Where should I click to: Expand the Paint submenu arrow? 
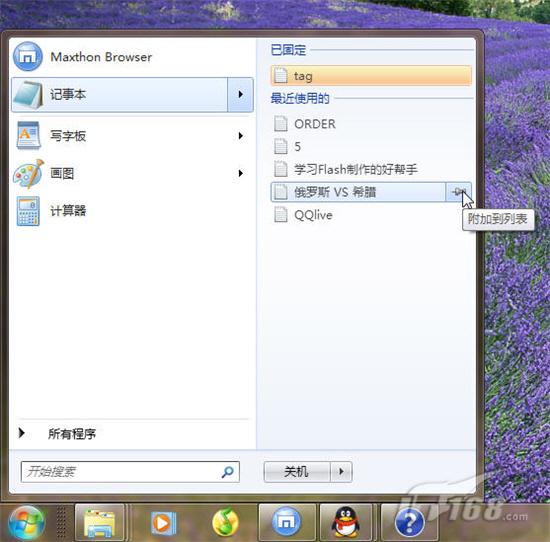coord(241,173)
